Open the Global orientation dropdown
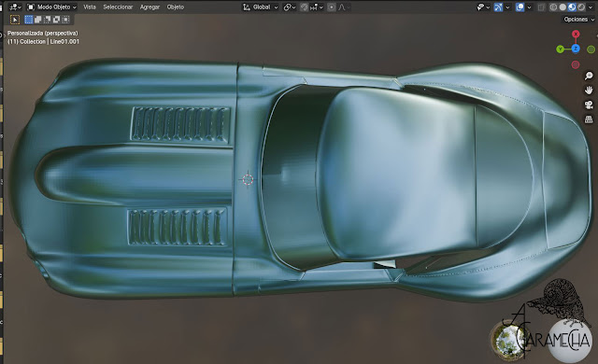 [261, 7]
